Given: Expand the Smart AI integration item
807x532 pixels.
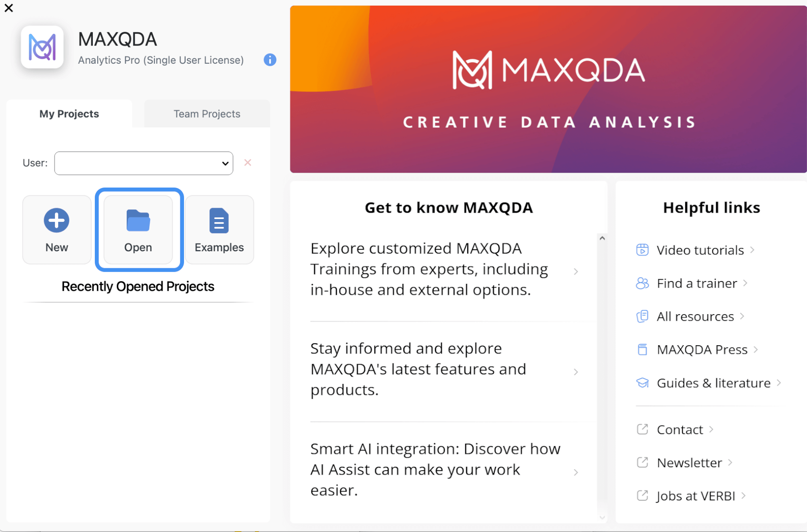Looking at the screenshot, I should 575,472.
